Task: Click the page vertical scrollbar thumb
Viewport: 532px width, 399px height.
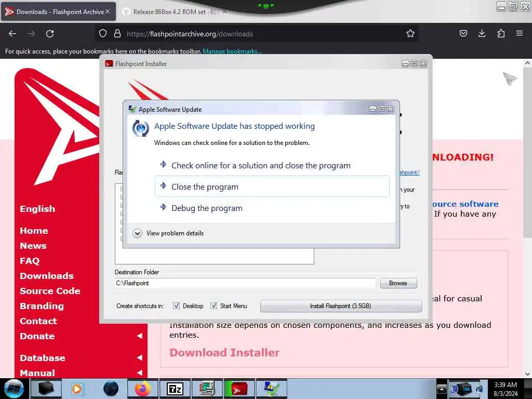Action: click(527, 153)
